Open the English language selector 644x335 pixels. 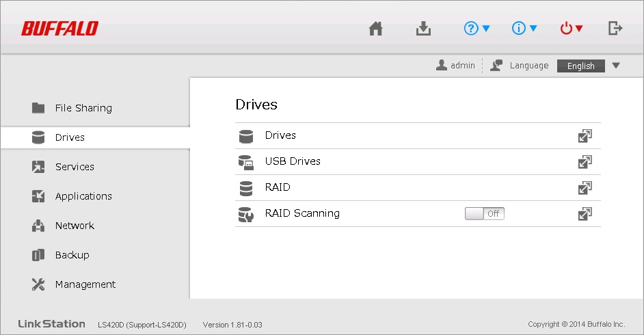pyautogui.click(x=580, y=66)
